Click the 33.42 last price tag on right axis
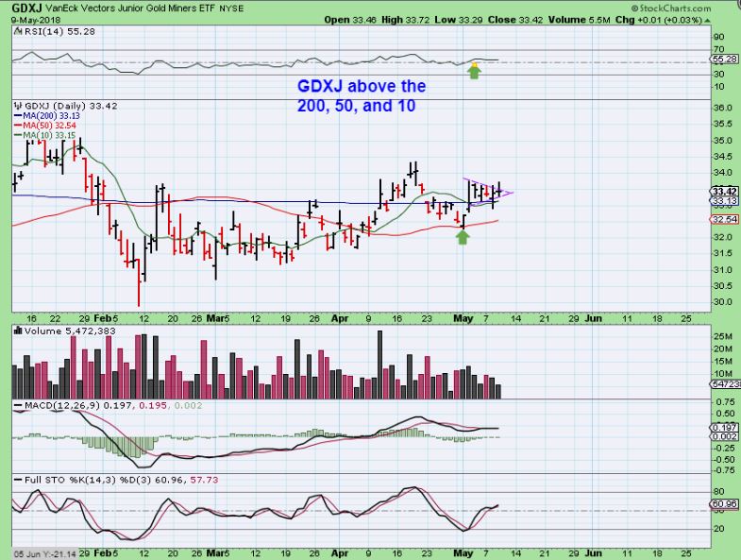741x560 pixels. [x=724, y=191]
